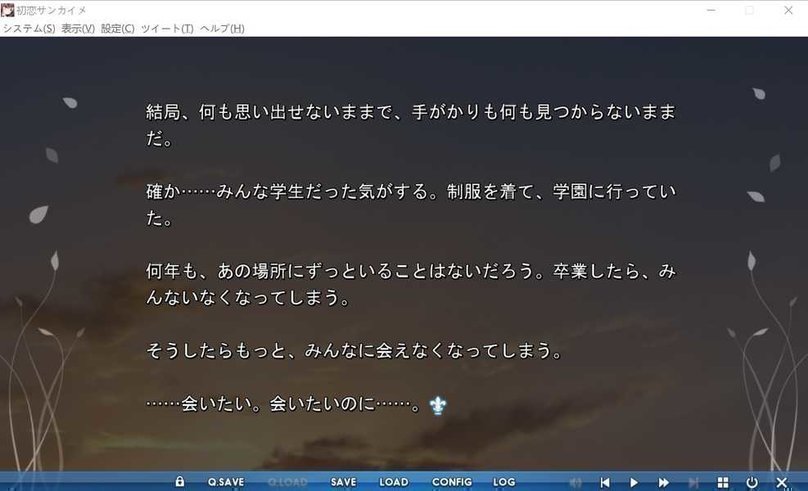Open the grid menu icon

(x=723, y=483)
